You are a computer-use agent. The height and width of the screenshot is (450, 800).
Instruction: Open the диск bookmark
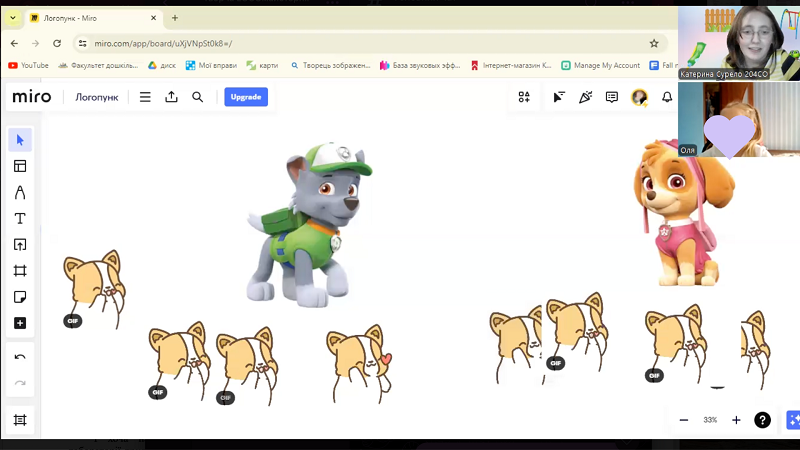(162, 65)
